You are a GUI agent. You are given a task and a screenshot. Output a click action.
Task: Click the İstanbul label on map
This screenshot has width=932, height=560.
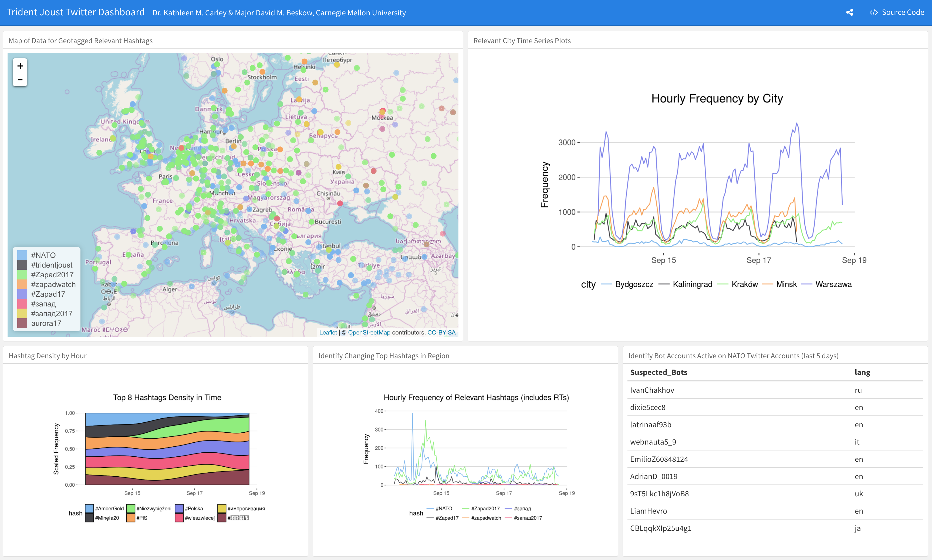pos(329,246)
